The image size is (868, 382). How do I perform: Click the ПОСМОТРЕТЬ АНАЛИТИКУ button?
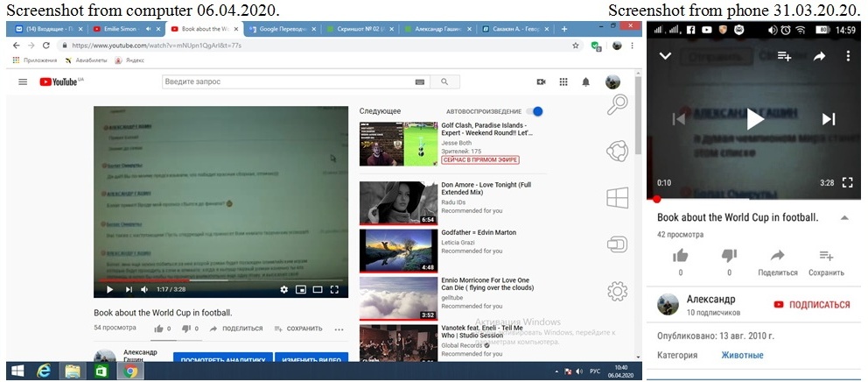pyautogui.click(x=223, y=359)
